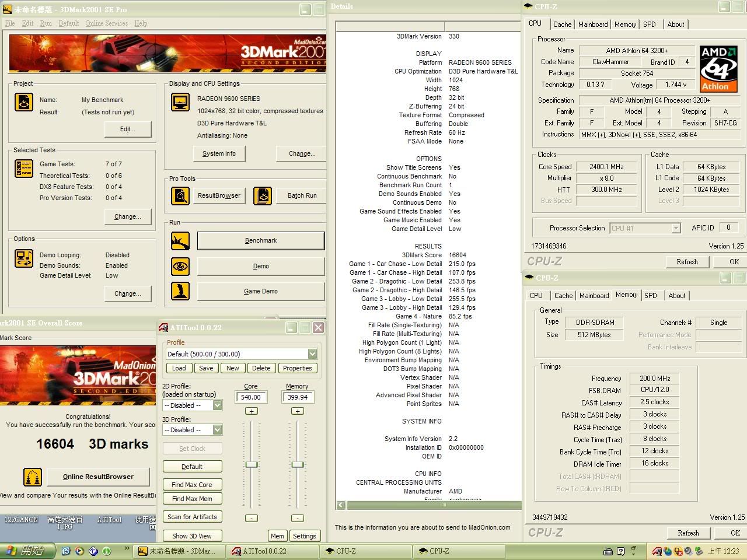
Task: Click the Selected Tests checklist icon
Action: point(24,169)
